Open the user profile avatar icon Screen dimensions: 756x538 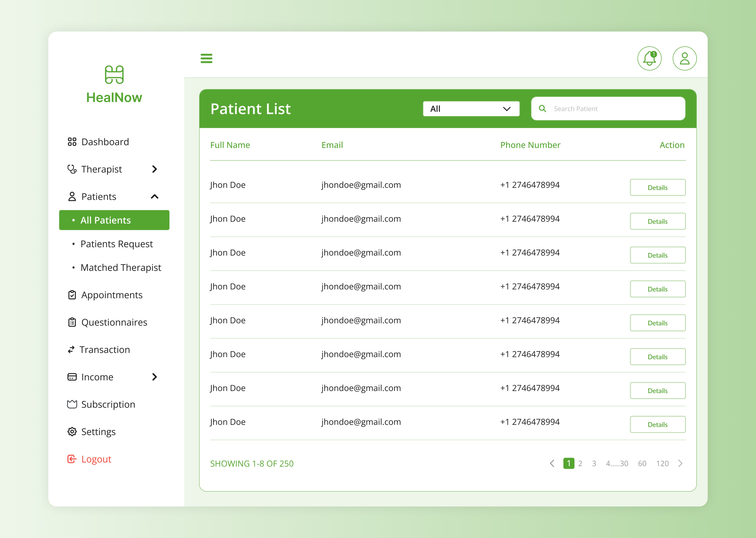684,59
